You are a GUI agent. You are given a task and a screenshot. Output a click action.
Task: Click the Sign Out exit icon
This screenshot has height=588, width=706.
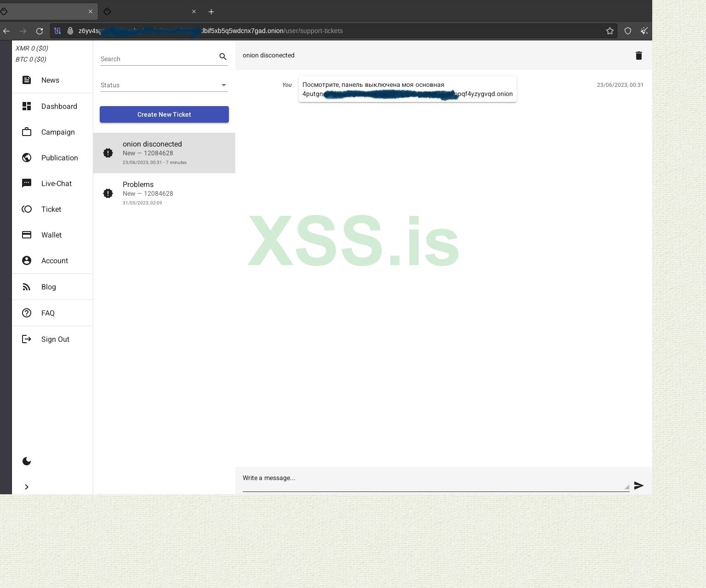27,339
